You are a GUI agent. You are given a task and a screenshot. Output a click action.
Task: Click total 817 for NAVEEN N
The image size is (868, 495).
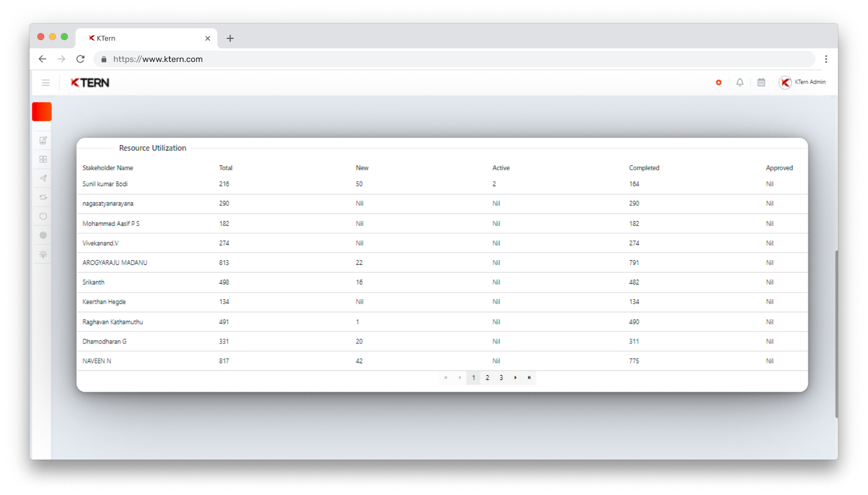224,361
